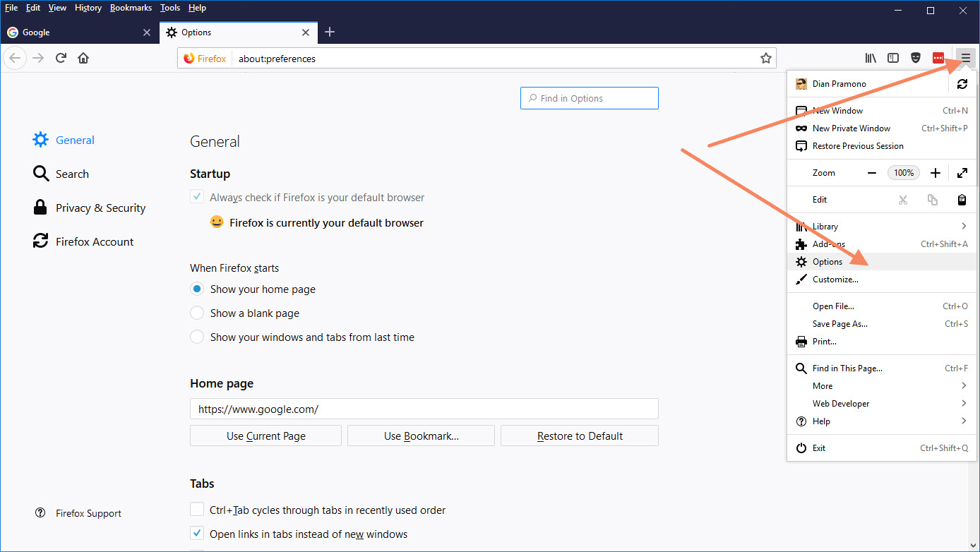
Task: Toggle the sidebars toolbar icon
Action: (893, 58)
